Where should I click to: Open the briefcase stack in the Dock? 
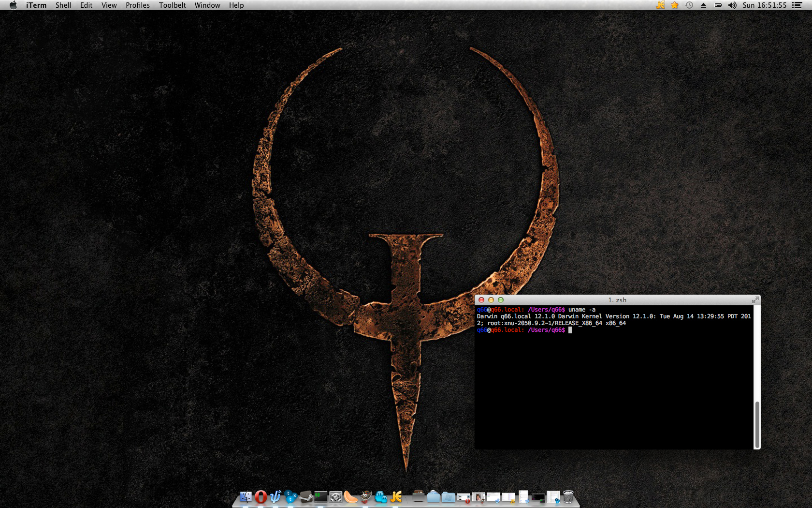[419, 496]
